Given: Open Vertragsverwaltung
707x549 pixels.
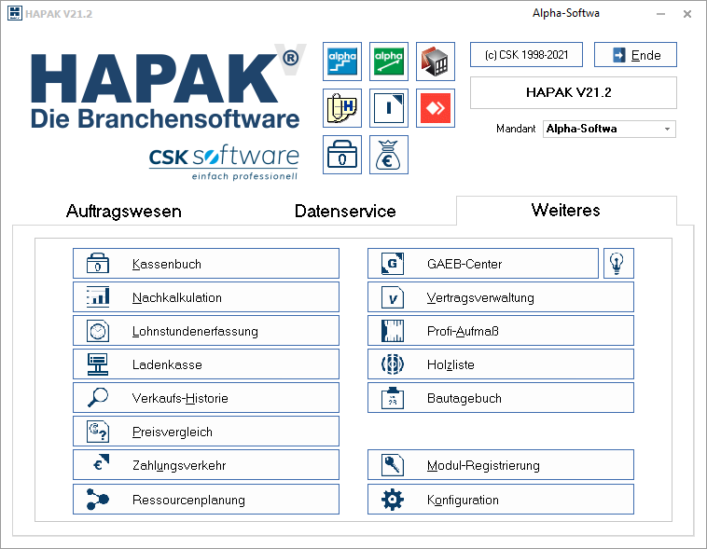Looking at the screenshot, I should [500, 297].
